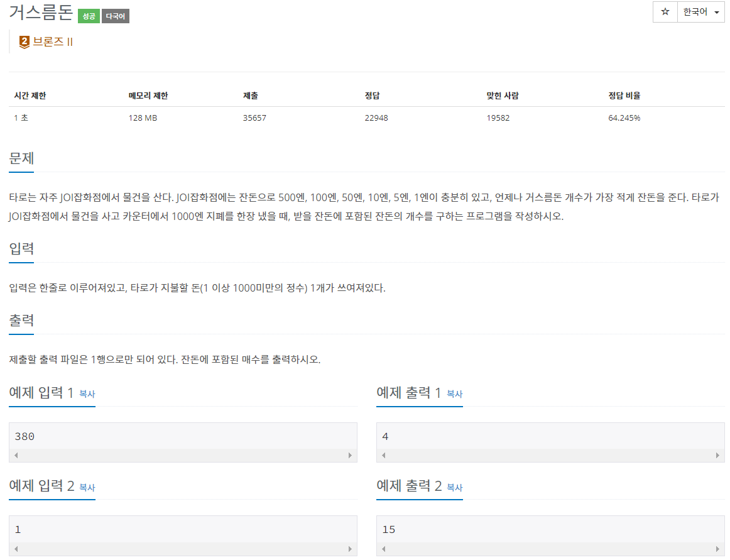
Task: Click the 35657 submissions count
Action: [254, 118]
